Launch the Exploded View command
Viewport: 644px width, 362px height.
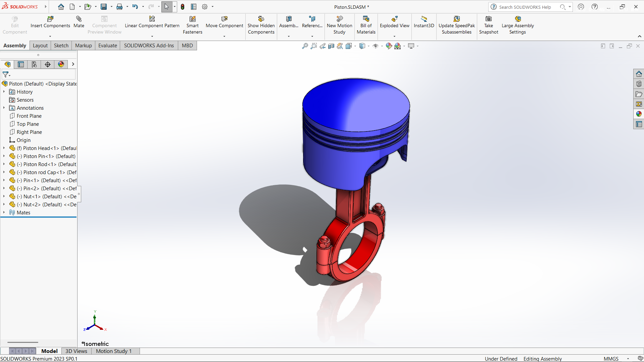click(394, 22)
